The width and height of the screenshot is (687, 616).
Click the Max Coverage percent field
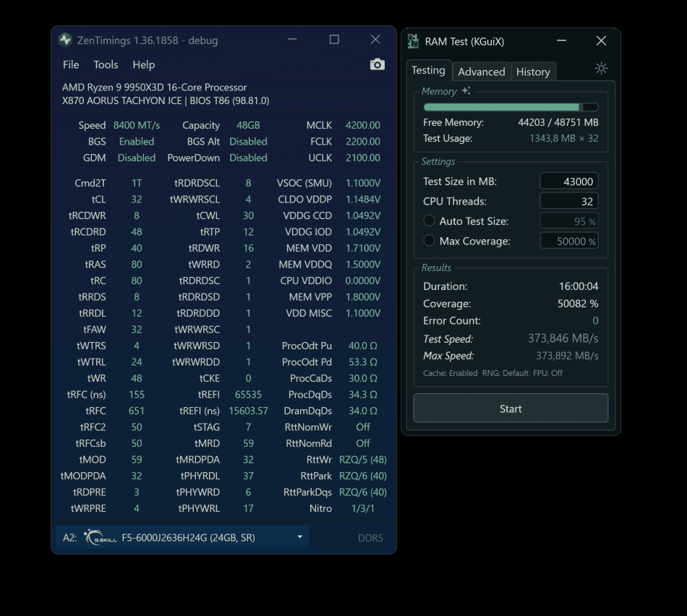pos(569,241)
